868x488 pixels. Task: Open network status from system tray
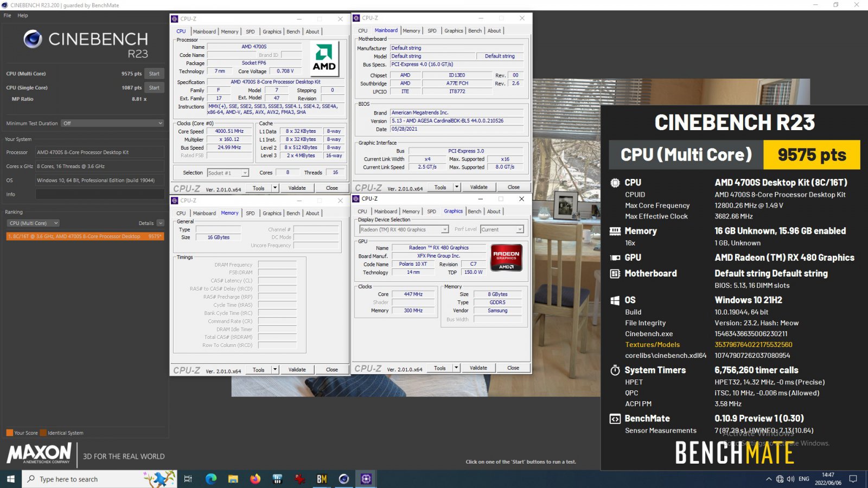780,479
